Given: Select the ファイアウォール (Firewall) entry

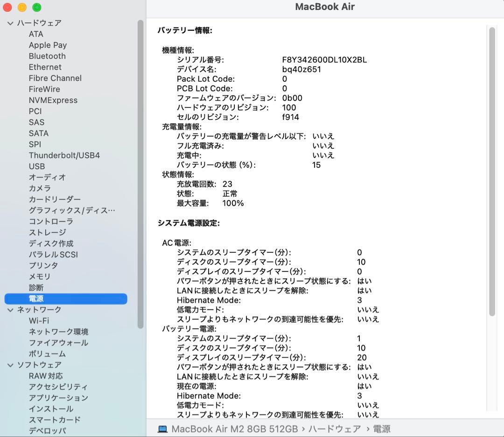Looking at the screenshot, I should coord(55,343).
